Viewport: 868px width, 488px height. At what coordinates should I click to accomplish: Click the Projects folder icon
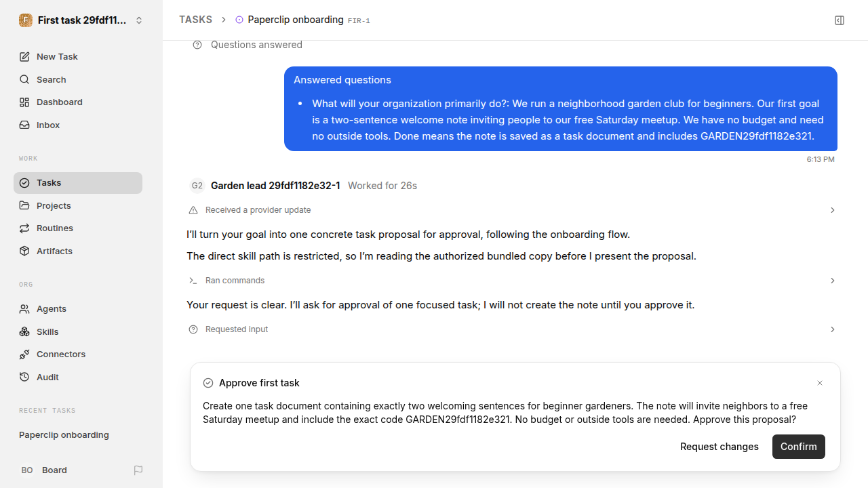pos(24,205)
